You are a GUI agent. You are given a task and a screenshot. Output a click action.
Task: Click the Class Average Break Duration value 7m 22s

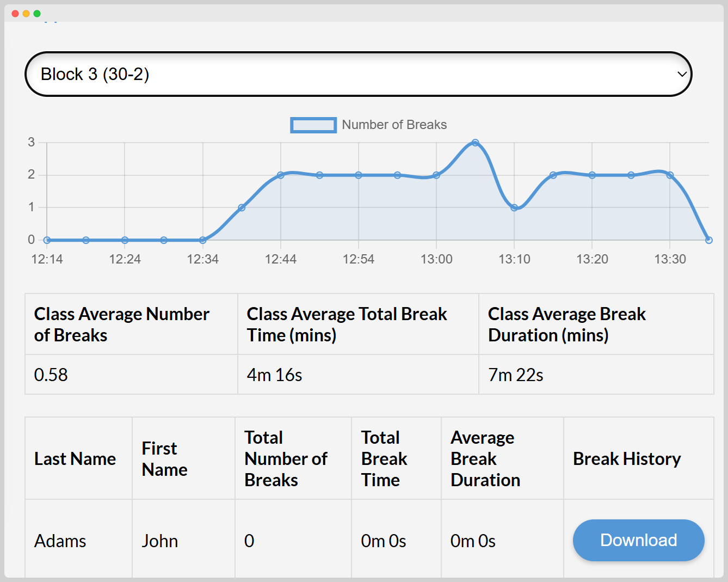(516, 375)
